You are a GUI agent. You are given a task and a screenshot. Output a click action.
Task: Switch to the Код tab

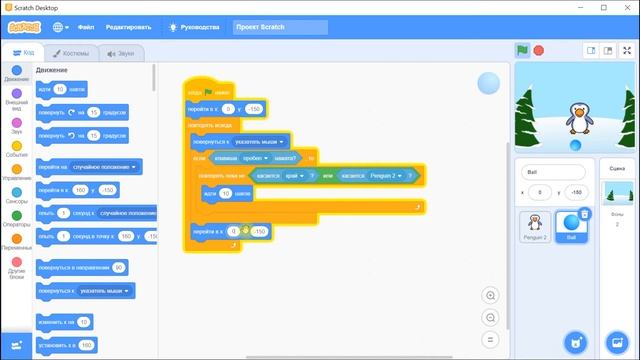23,53
